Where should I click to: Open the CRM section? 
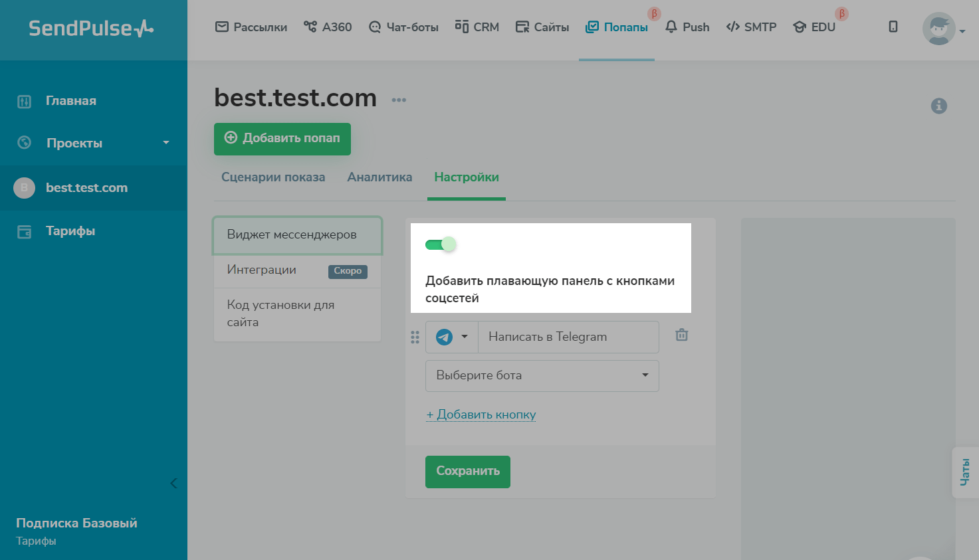[x=477, y=27]
